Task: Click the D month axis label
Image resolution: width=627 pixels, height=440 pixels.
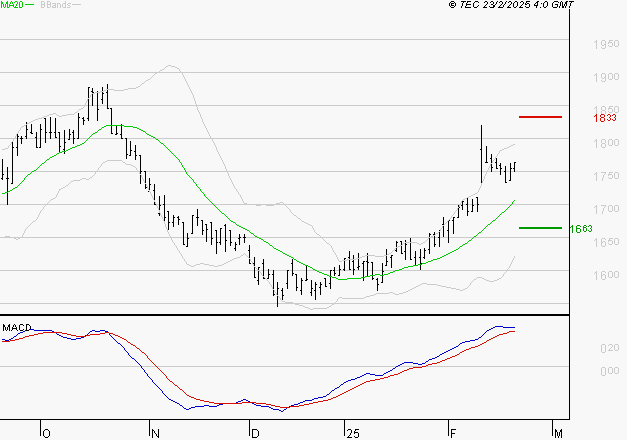Action: (x=255, y=434)
